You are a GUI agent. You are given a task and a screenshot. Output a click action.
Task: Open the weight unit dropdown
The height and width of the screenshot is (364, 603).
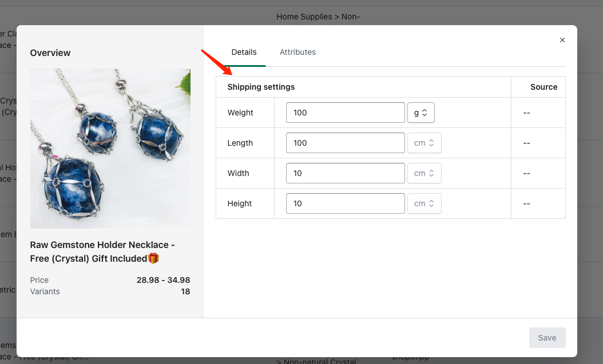(x=420, y=113)
